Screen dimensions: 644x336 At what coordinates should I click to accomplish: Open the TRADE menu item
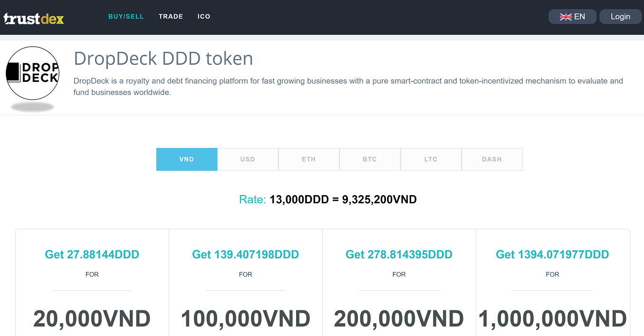tap(171, 17)
